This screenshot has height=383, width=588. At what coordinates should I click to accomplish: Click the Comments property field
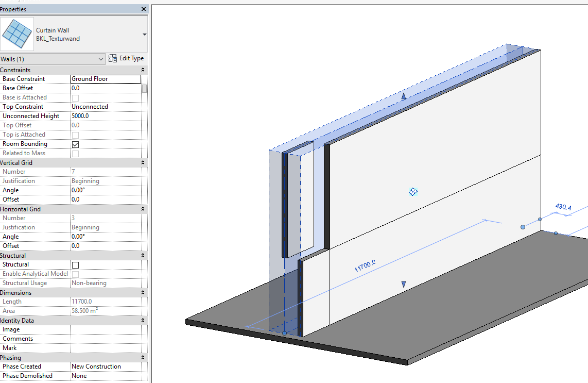point(106,339)
